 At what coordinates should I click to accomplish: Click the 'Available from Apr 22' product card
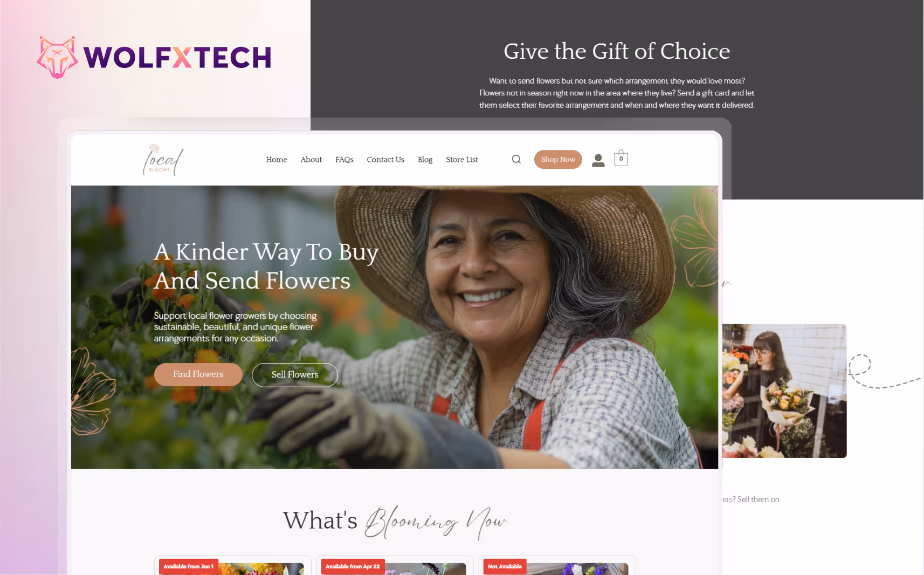point(395,565)
